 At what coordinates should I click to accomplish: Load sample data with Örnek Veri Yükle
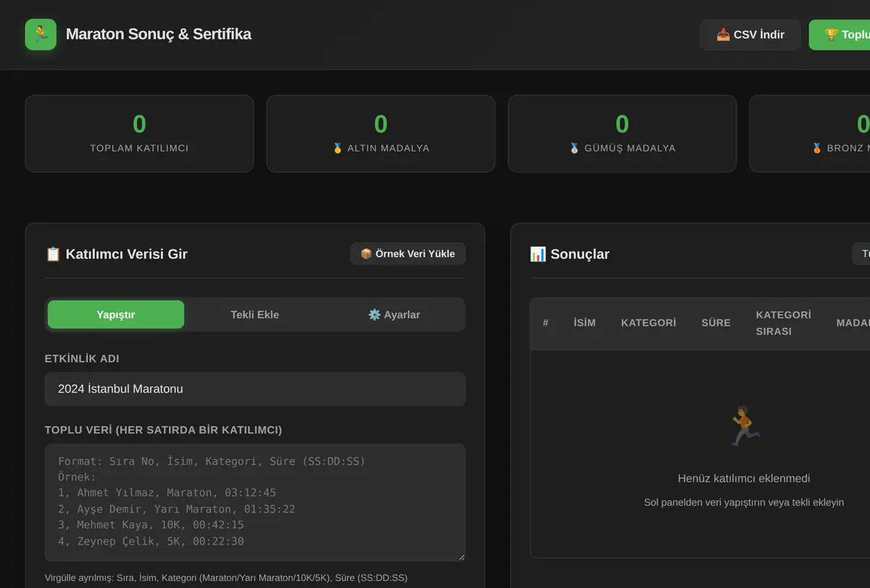tap(407, 254)
